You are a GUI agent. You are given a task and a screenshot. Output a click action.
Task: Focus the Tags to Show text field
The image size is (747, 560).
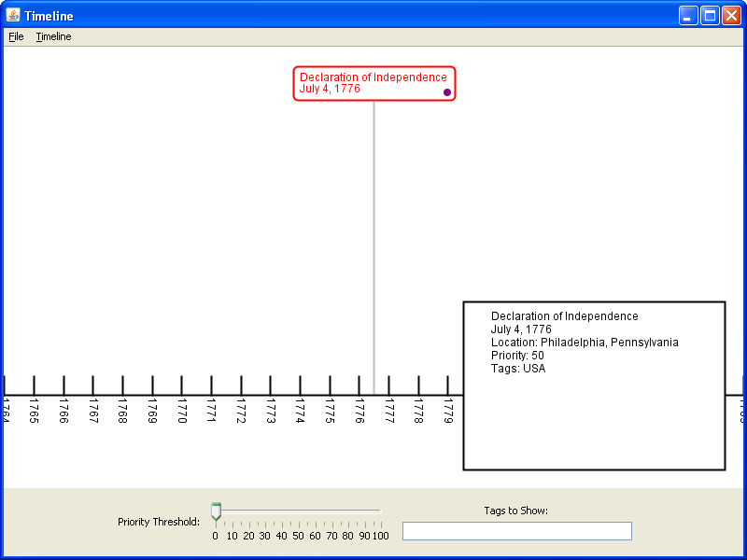click(x=516, y=531)
